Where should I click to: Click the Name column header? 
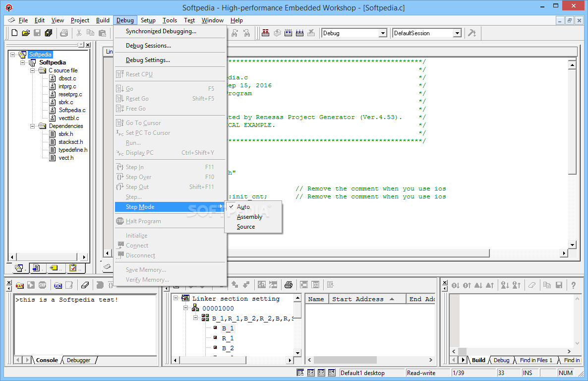pos(316,299)
